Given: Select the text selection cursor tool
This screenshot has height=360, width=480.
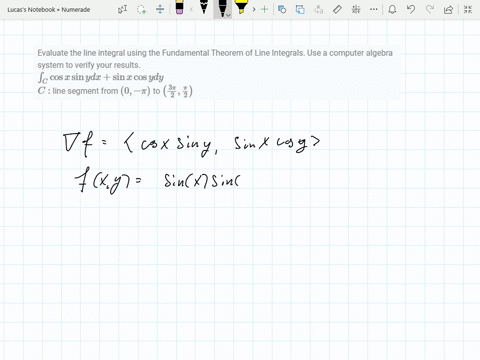Looking at the screenshot, I should click(x=122, y=9).
